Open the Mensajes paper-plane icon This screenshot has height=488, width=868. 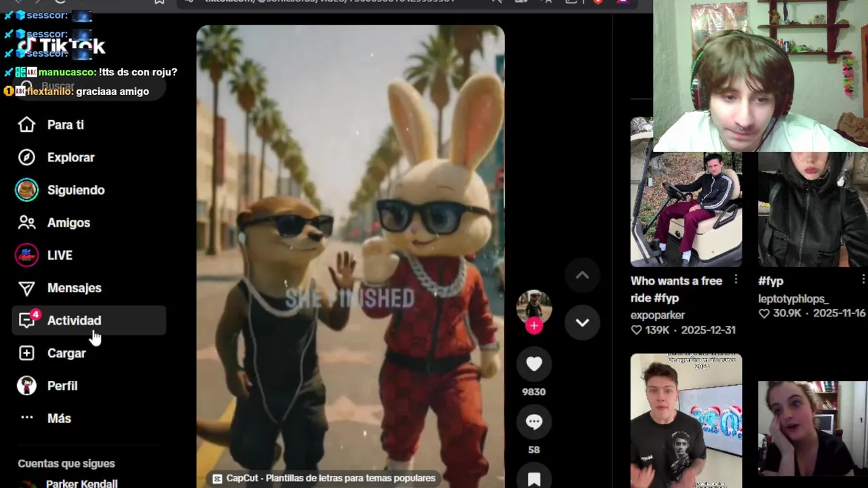pos(26,288)
